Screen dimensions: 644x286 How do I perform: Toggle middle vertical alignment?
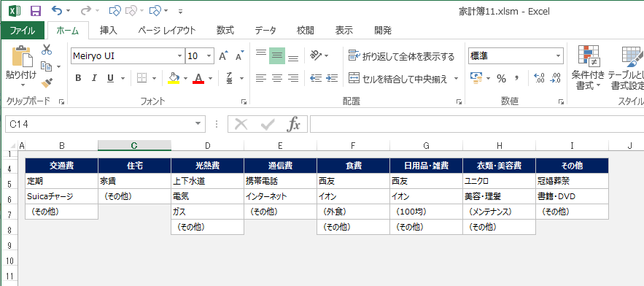click(x=277, y=55)
